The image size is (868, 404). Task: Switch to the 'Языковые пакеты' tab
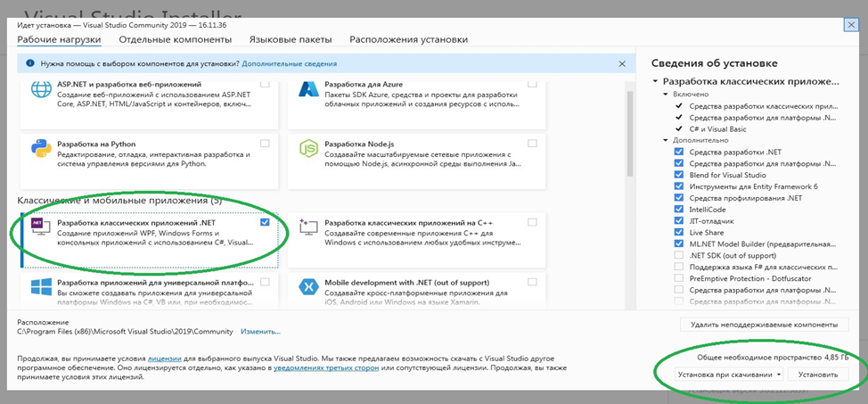[x=291, y=40]
